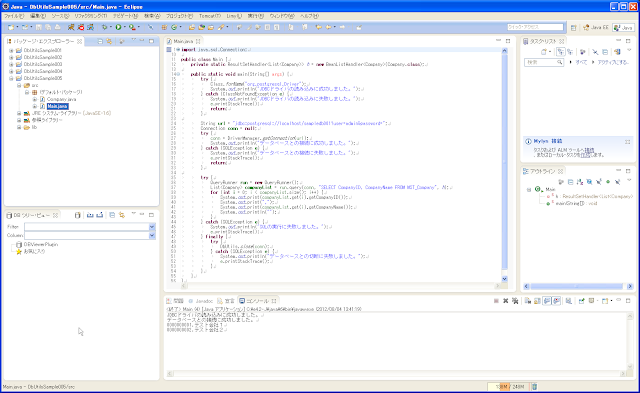This screenshot has height=393, width=640.
Task: Click the Quick Access input field
Action: click(535, 27)
